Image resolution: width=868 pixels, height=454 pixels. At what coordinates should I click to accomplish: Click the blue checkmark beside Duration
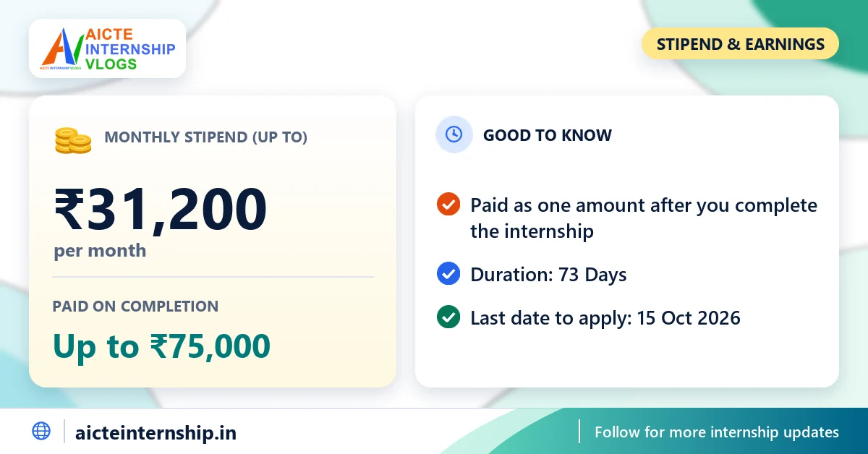click(448, 274)
